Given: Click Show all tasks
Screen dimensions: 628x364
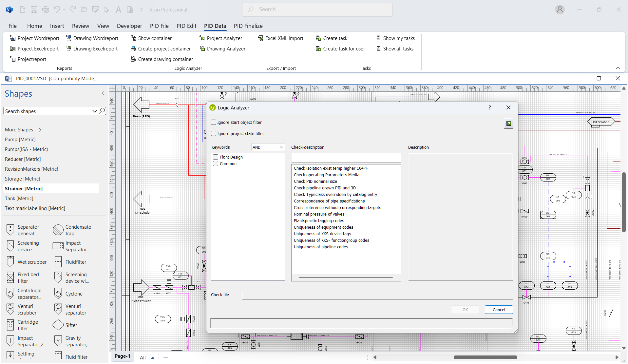Looking at the screenshot, I should [x=395, y=49].
